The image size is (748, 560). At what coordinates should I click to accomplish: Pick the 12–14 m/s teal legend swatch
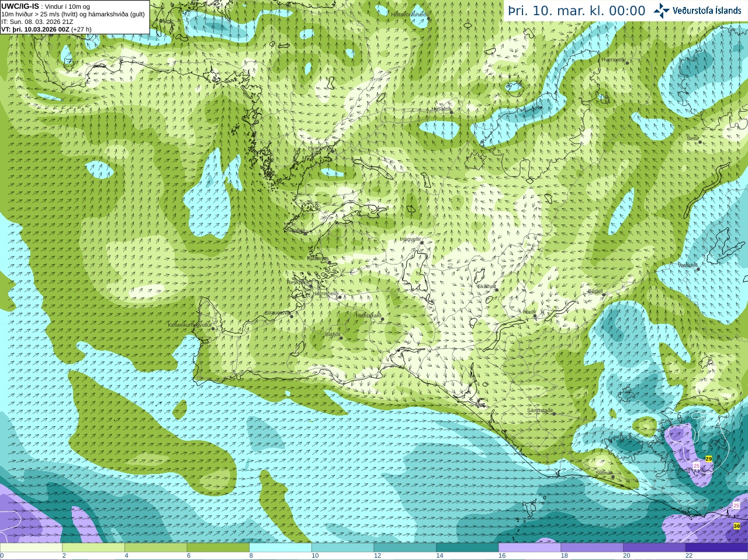click(405, 548)
